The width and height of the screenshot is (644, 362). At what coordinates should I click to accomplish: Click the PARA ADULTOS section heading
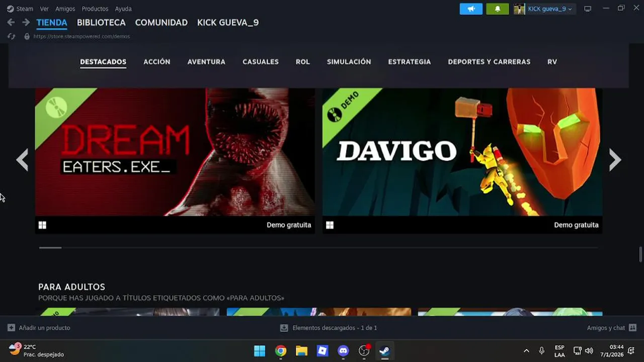coord(71,287)
